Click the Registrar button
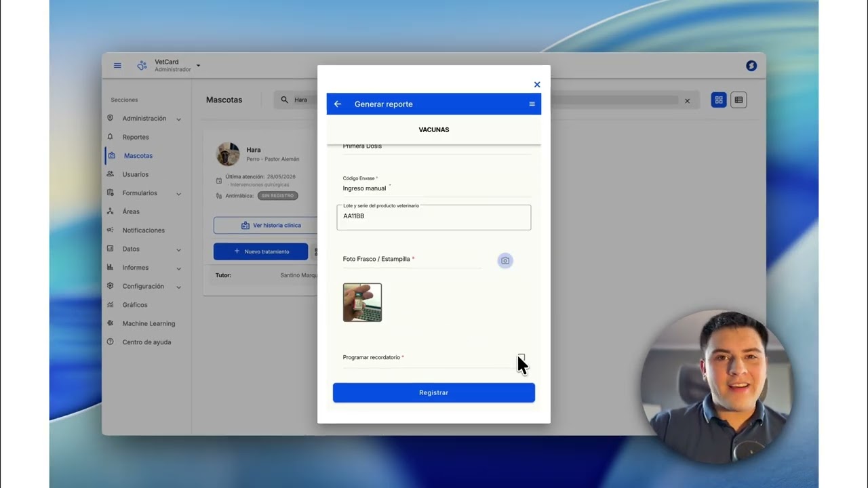The height and width of the screenshot is (488, 868). tap(434, 392)
